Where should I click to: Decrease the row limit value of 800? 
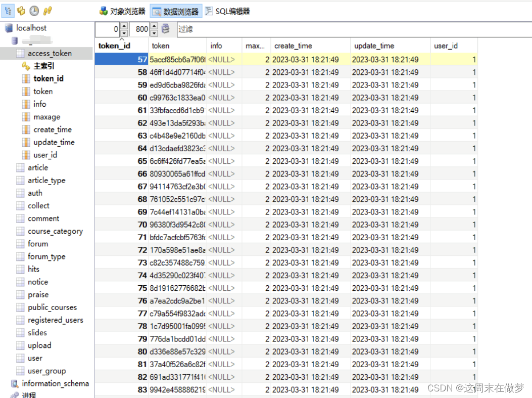pyautogui.click(x=154, y=33)
